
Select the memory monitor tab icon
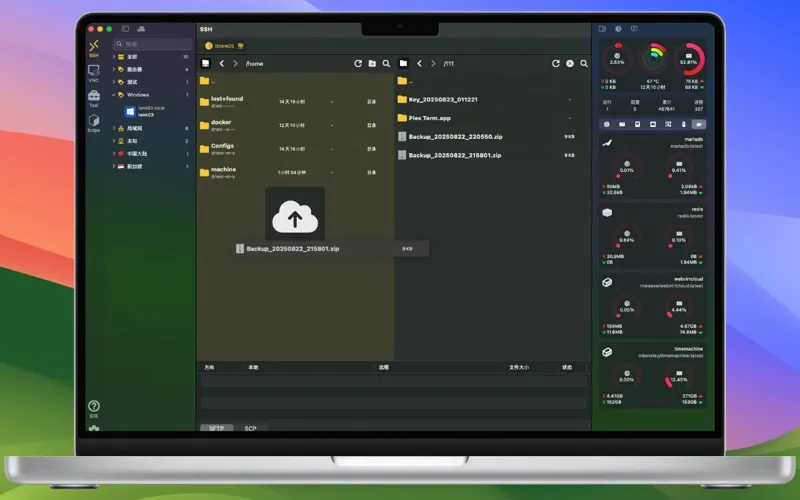622,124
